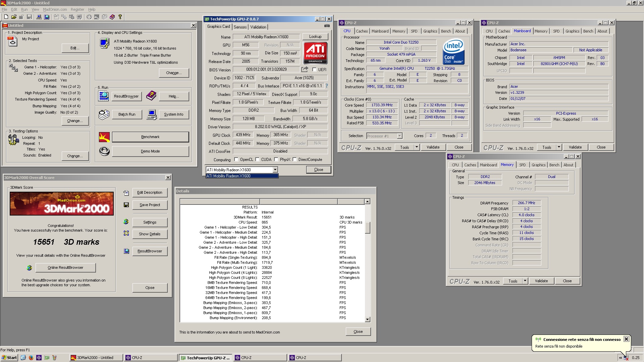This screenshot has width=644, height=362.
Task: Open Caches tab in the CPU-Z CPU window
Action: pyautogui.click(x=362, y=31)
